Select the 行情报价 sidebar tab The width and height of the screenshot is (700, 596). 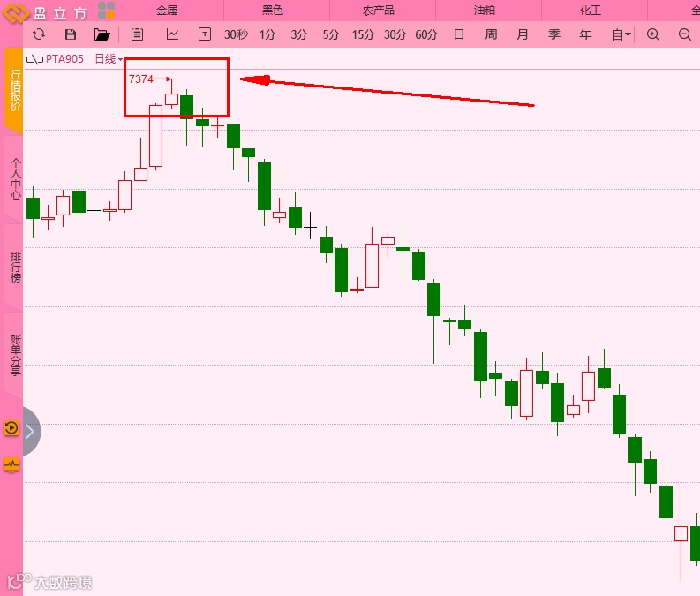(x=14, y=91)
